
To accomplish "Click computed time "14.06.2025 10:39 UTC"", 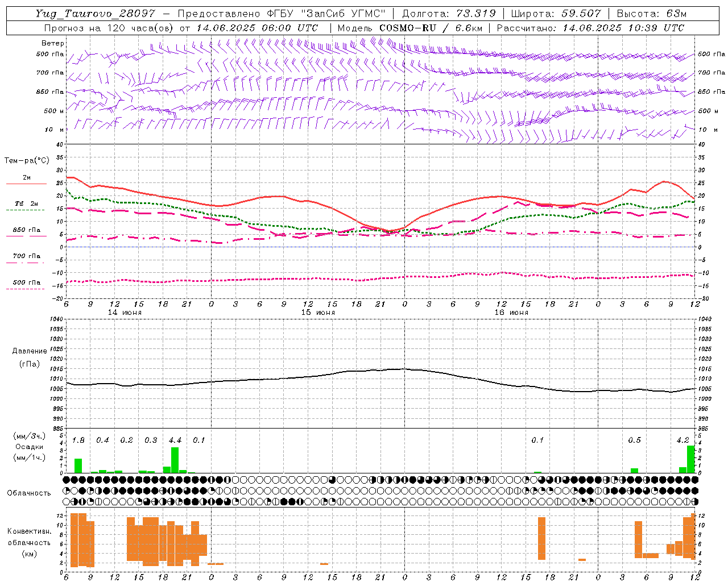I will click(x=623, y=28).
